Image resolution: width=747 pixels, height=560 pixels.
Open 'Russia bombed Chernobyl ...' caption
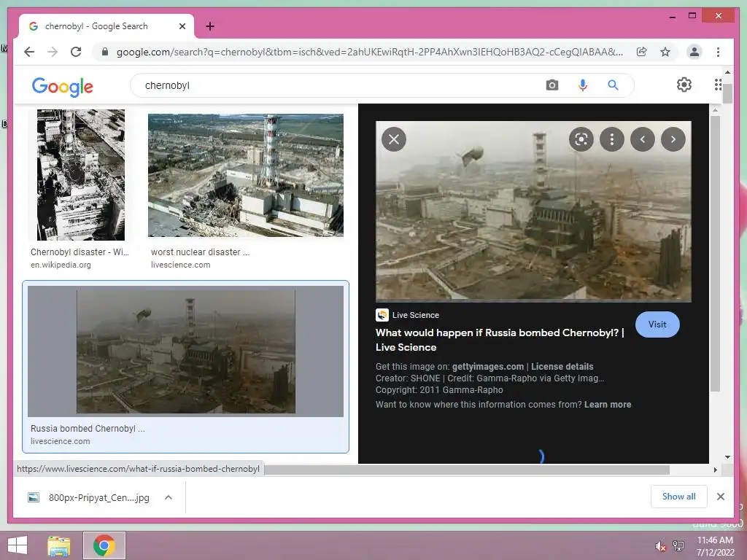tap(88, 429)
